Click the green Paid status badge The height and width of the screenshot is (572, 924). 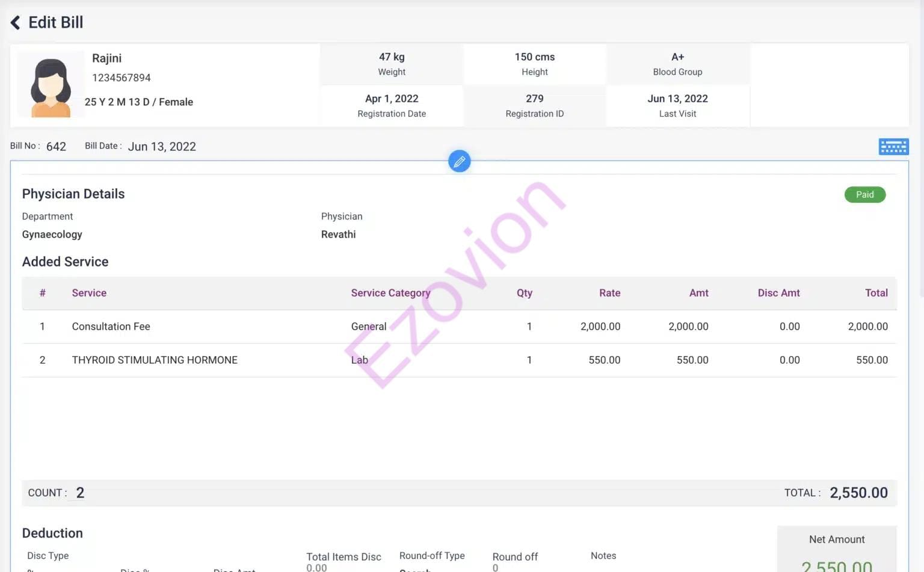[x=864, y=195]
